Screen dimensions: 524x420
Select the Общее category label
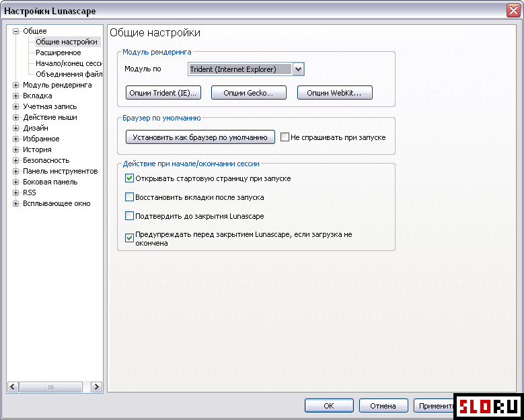point(35,31)
